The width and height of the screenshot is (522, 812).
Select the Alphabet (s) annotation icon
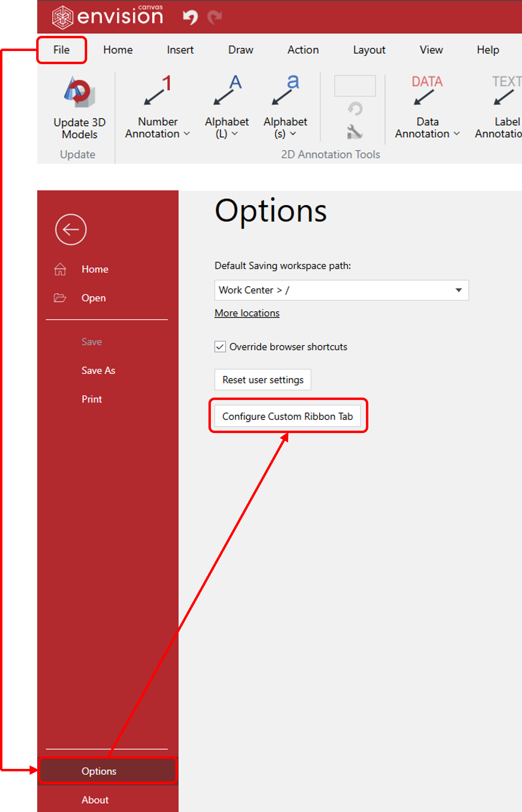(x=285, y=90)
